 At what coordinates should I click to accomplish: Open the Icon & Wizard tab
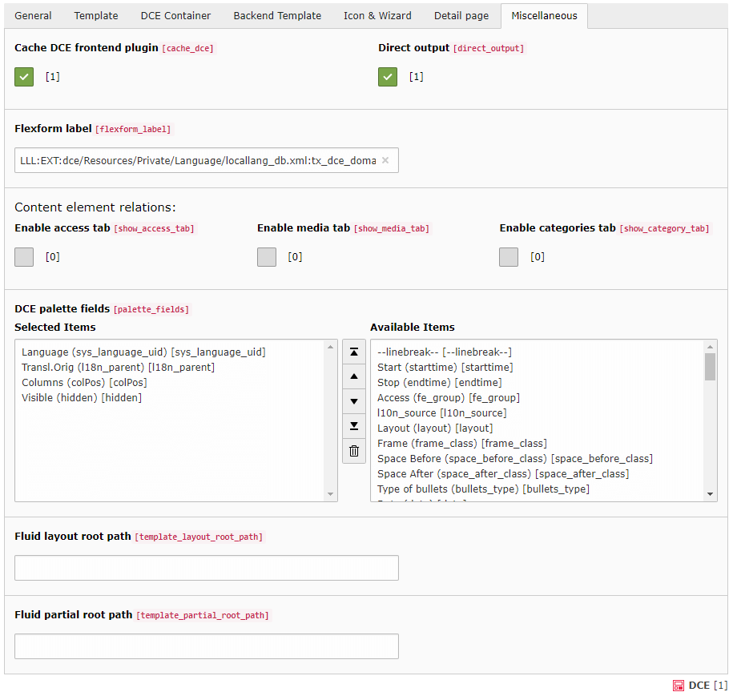[377, 16]
